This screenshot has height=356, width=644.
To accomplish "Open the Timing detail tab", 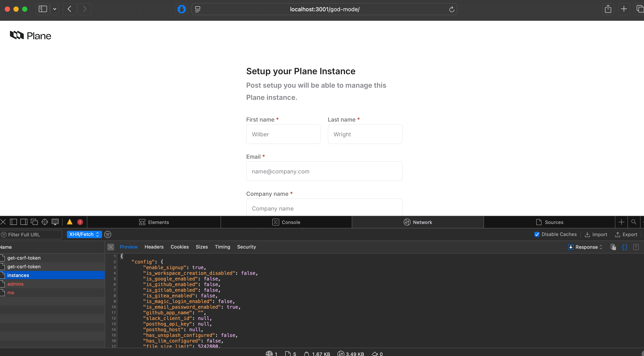I will [x=222, y=247].
